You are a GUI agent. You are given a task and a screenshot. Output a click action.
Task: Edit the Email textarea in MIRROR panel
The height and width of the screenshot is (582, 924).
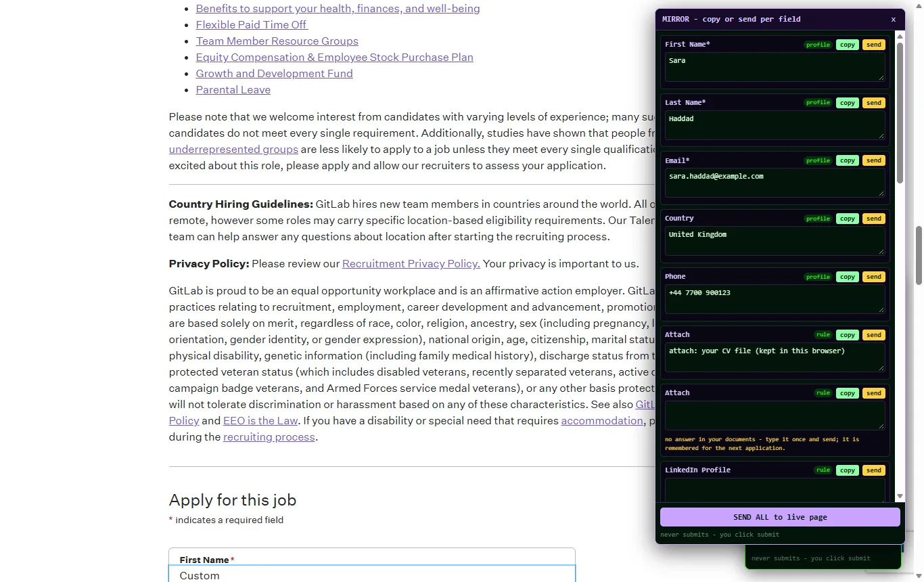point(775,183)
